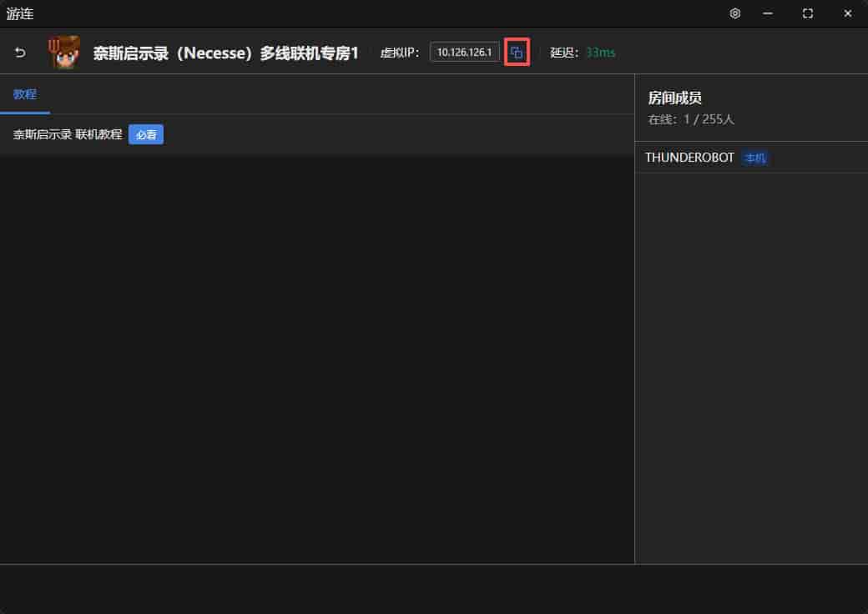868x614 pixels.
Task: Click the 游连 app title
Action: tap(20, 13)
